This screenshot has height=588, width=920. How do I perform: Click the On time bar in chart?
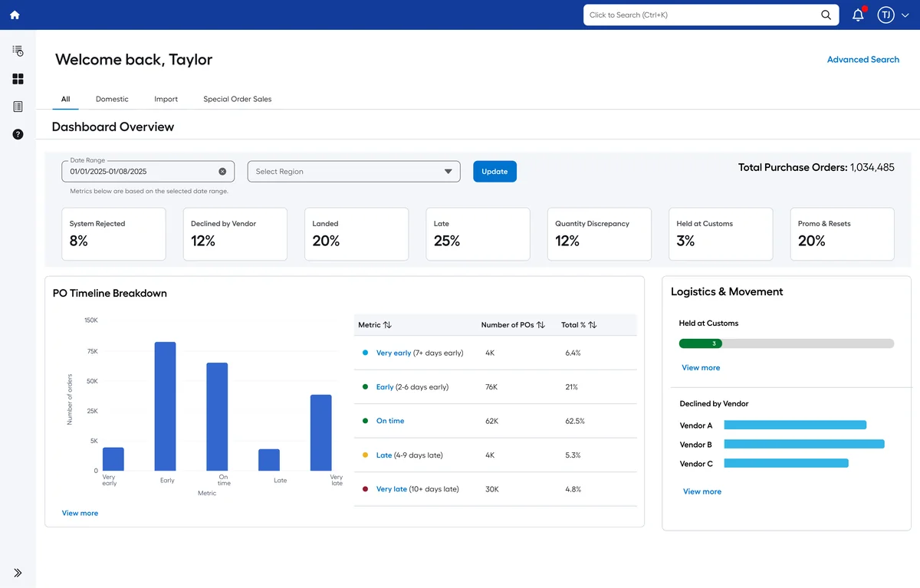(217, 417)
